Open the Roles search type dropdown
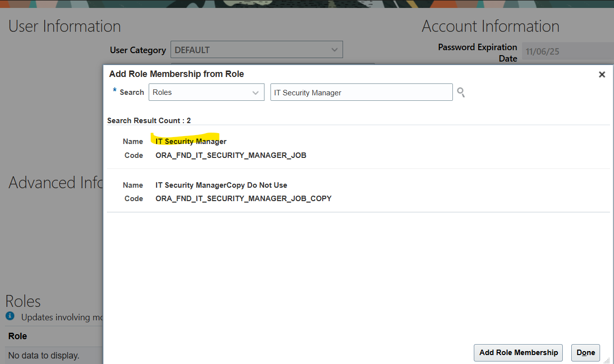The height and width of the screenshot is (364, 614). [206, 92]
